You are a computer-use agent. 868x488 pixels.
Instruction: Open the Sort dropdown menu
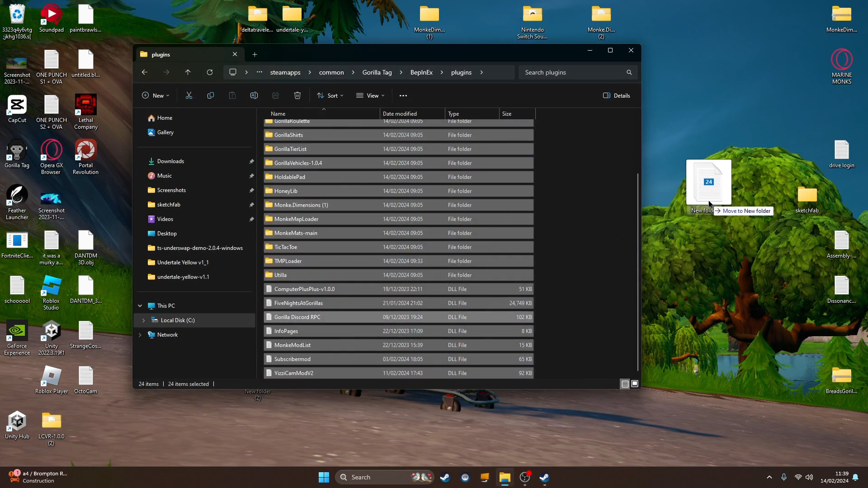pyautogui.click(x=330, y=95)
